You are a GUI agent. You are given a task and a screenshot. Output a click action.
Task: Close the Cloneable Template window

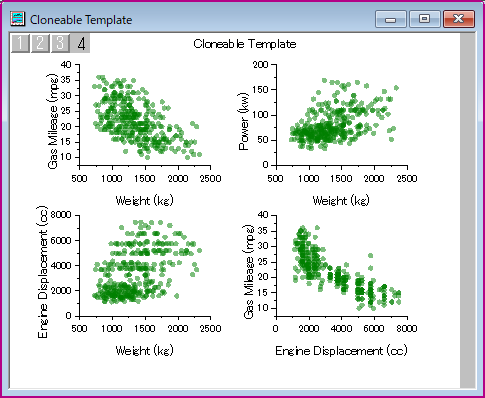pos(459,19)
